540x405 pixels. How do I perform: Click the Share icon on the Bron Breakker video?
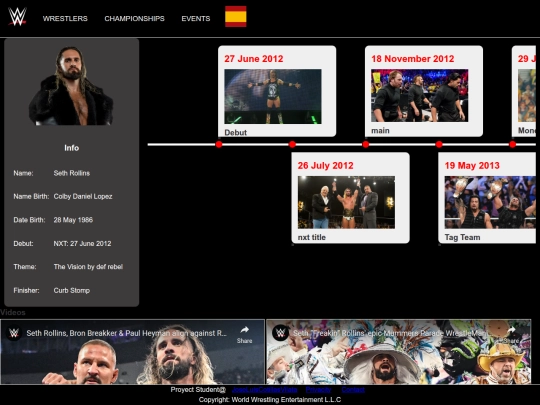tap(244, 334)
